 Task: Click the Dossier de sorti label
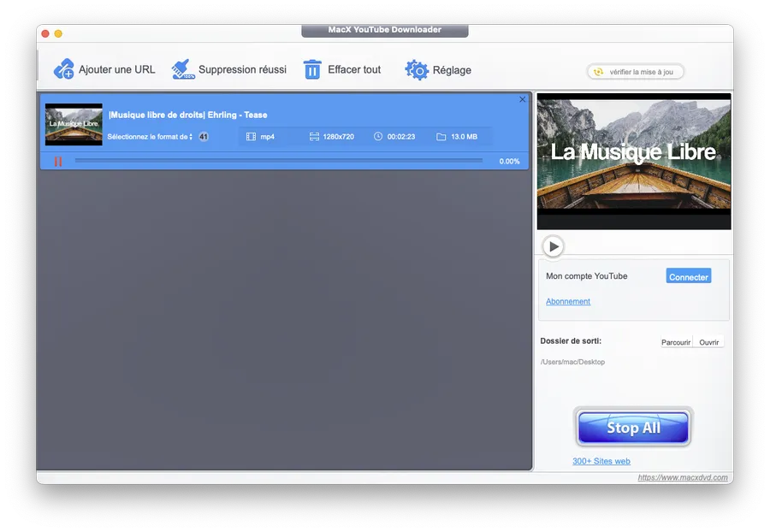[x=571, y=341]
